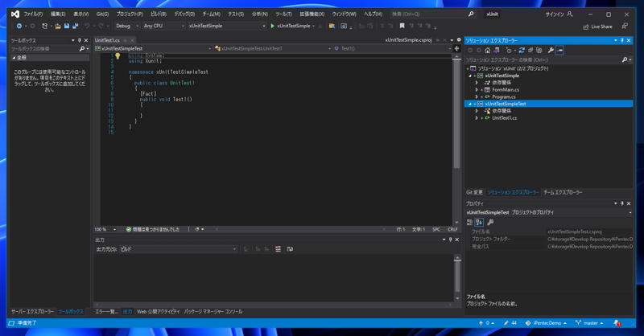Click the Output panel vertical scrollbar
Viewport: 644px width, 336px height.
coord(457,279)
